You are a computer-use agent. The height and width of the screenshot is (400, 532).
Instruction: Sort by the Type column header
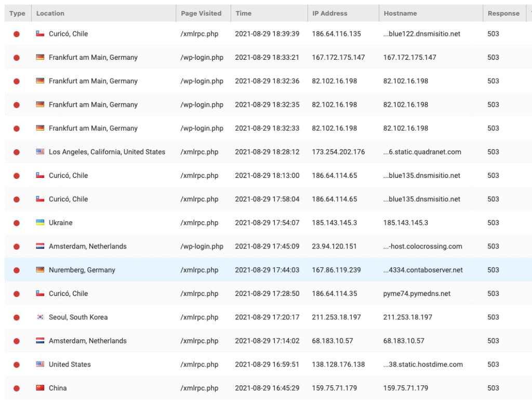tap(17, 14)
